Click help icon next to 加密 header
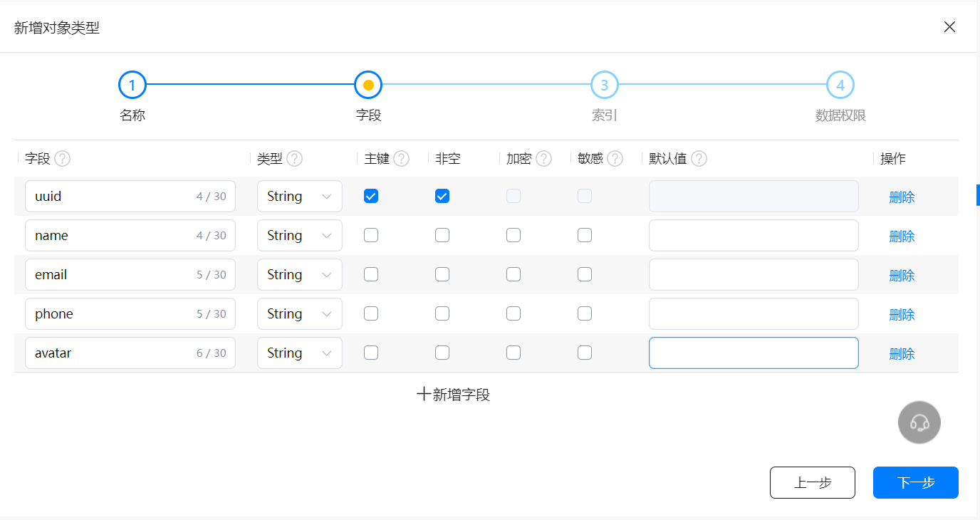 [x=544, y=159]
